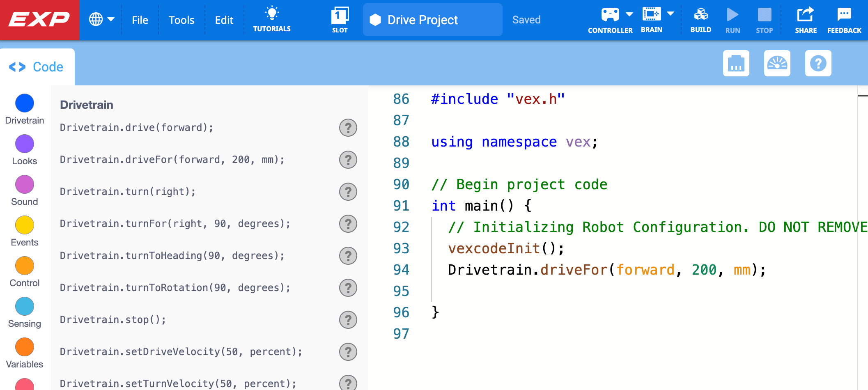The width and height of the screenshot is (868, 390).
Task: Switch to the Code tab
Action: (37, 66)
